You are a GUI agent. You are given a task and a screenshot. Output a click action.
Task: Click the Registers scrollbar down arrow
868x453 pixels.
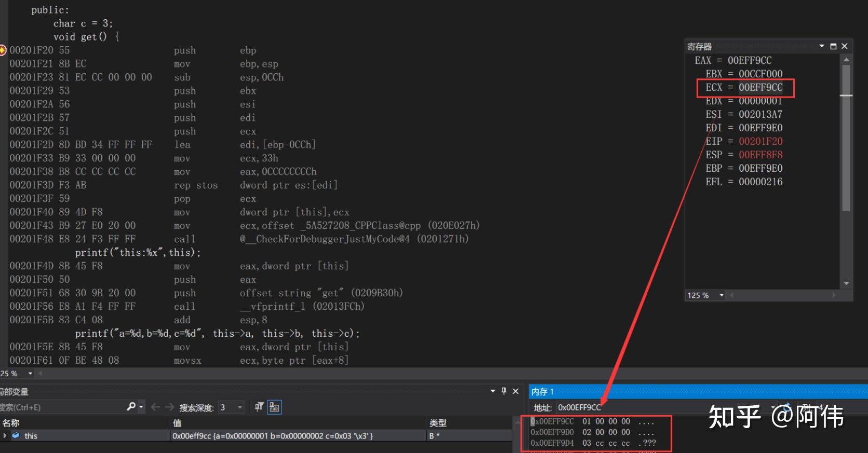point(846,283)
